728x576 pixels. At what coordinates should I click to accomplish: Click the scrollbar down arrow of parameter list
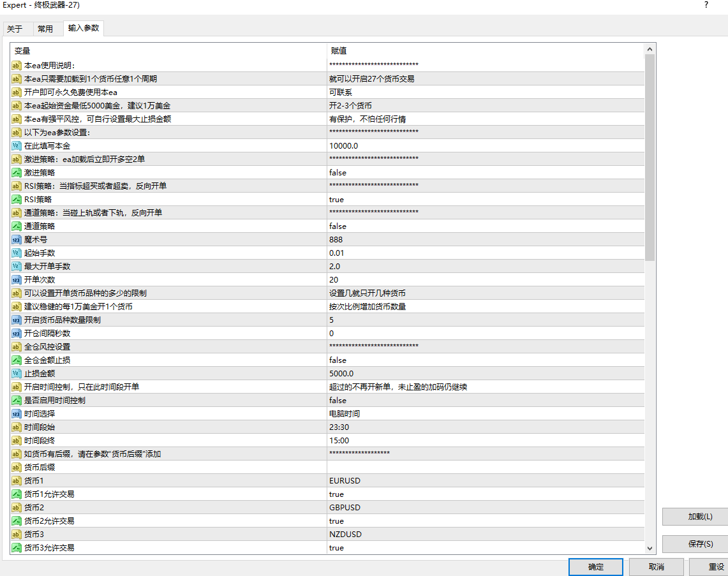coord(650,548)
